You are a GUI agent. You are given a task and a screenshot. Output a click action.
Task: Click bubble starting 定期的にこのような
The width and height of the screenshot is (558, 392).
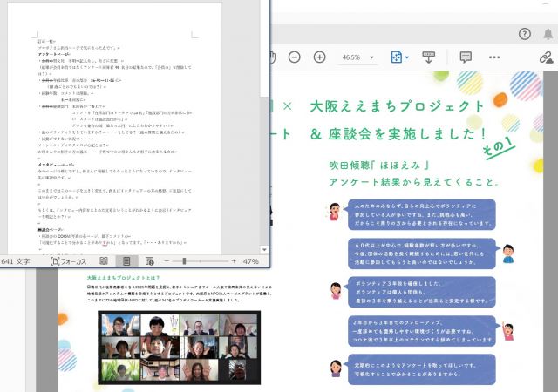422,369
